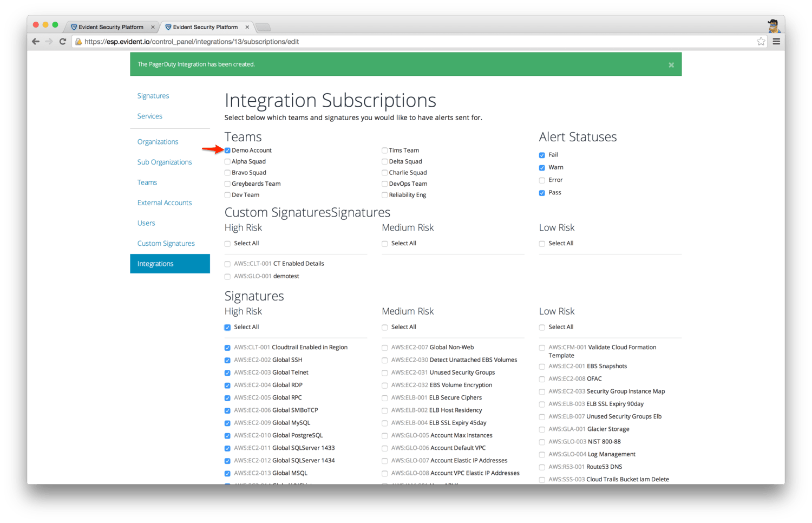Enable the Error alert status checkbox
This screenshot has height=523, width=812.
tap(542, 180)
